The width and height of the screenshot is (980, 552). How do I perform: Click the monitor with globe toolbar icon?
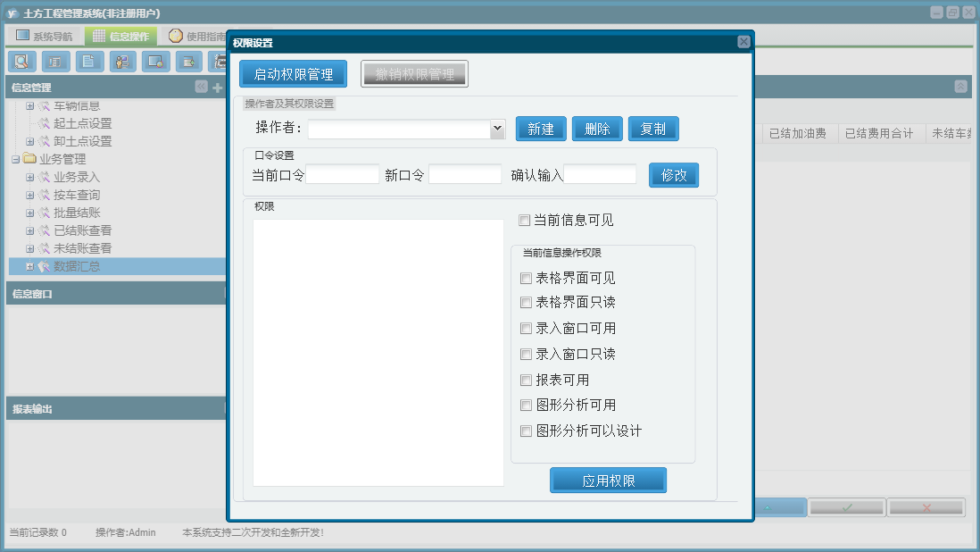pos(155,62)
